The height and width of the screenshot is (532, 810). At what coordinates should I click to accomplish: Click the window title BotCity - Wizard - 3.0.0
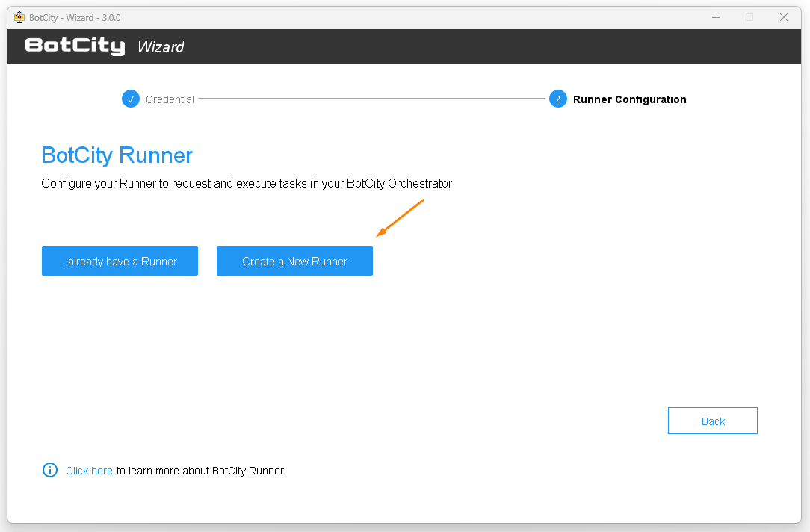75,17
